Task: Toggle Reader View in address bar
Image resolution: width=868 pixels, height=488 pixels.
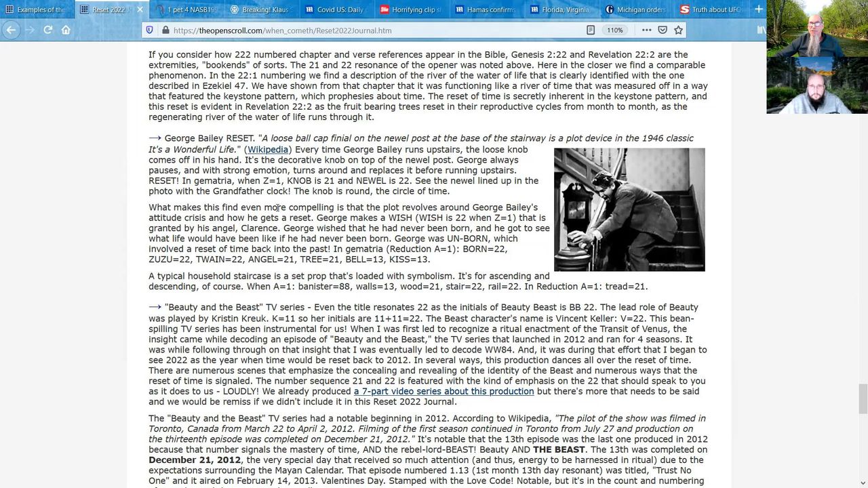Action: [x=591, y=30]
